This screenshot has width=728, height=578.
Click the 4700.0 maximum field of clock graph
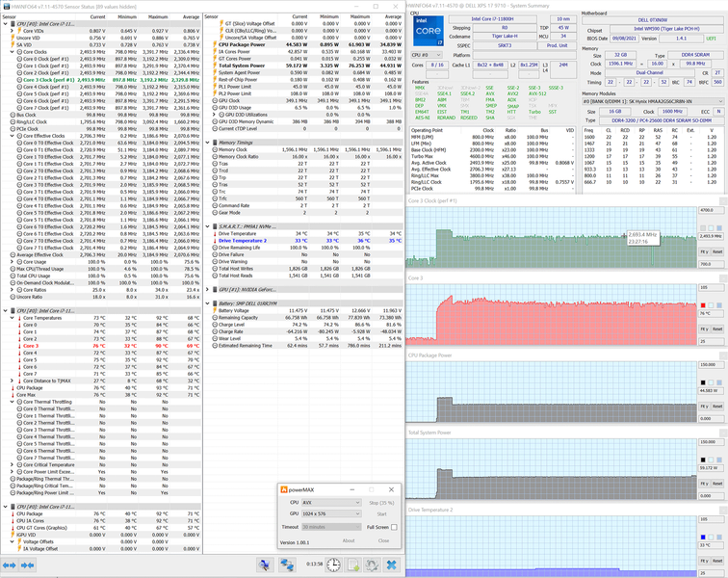710,210
